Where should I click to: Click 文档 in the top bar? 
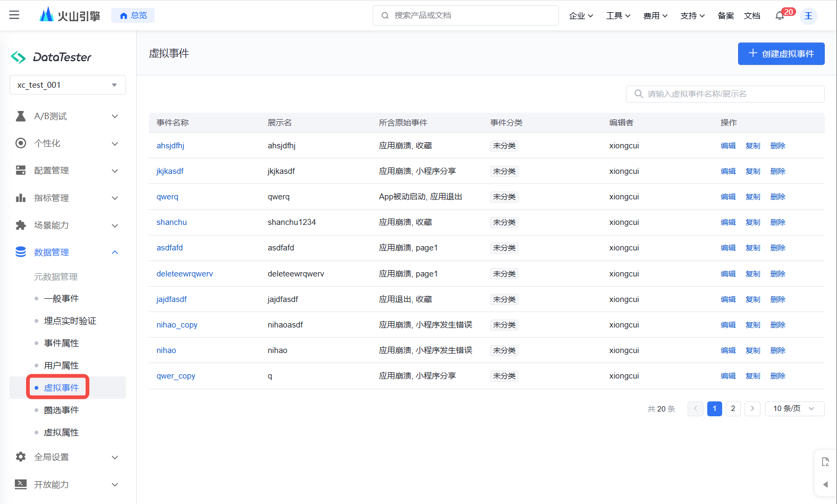tap(752, 15)
